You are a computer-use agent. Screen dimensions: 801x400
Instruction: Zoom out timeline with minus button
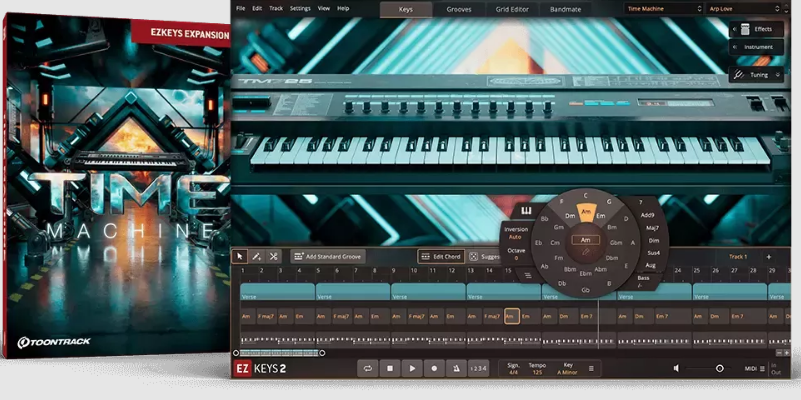point(779,352)
